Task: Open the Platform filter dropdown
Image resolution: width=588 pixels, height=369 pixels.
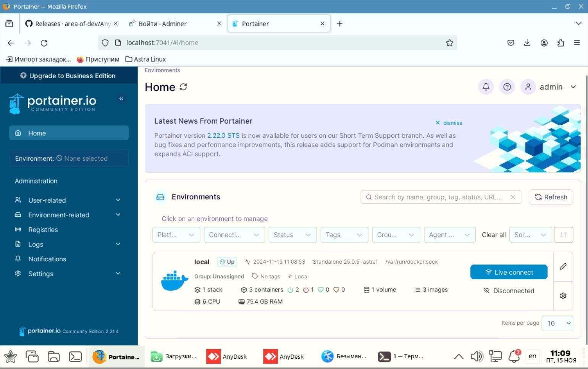Action: (176, 235)
